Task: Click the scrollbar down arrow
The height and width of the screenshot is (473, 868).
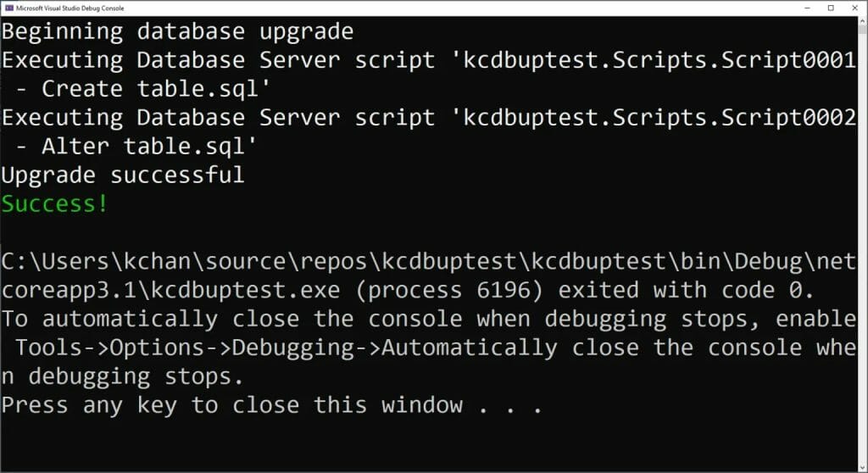Action: (862, 468)
